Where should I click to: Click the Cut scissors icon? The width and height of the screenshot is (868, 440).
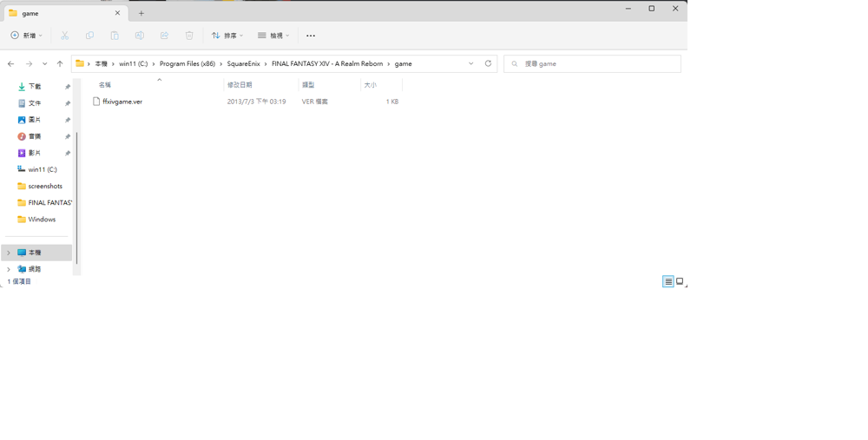[x=65, y=36]
